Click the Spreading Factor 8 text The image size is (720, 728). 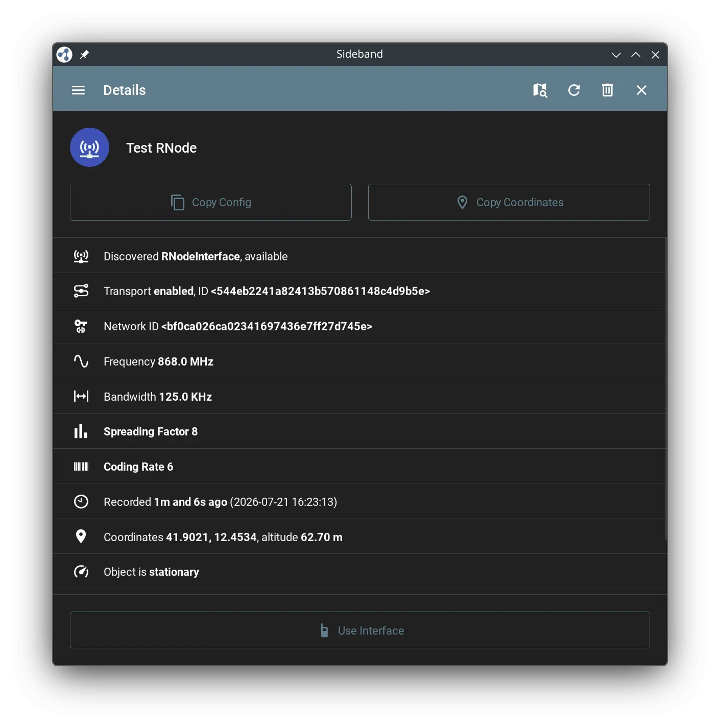[151, 432]
